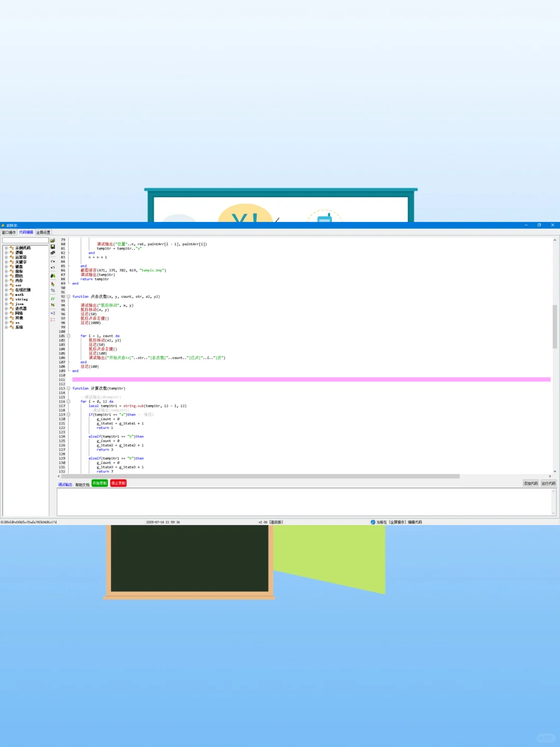Click the 'function 点击次数' code line
The image size is (560, 747).
point(116,297)
